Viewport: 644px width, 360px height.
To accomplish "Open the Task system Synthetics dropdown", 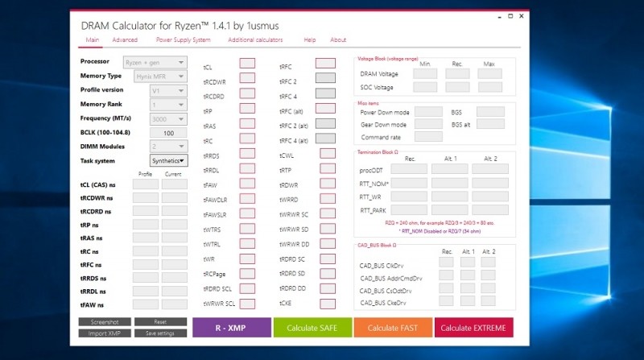I will coord(168,161).
